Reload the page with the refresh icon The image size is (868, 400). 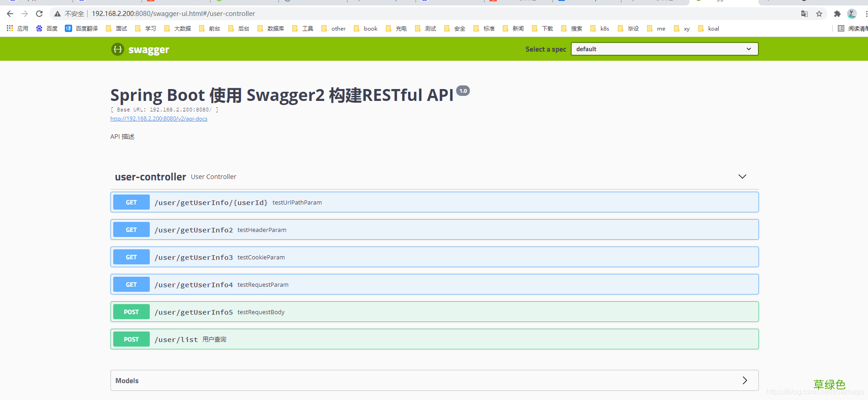tap(39, 14)
